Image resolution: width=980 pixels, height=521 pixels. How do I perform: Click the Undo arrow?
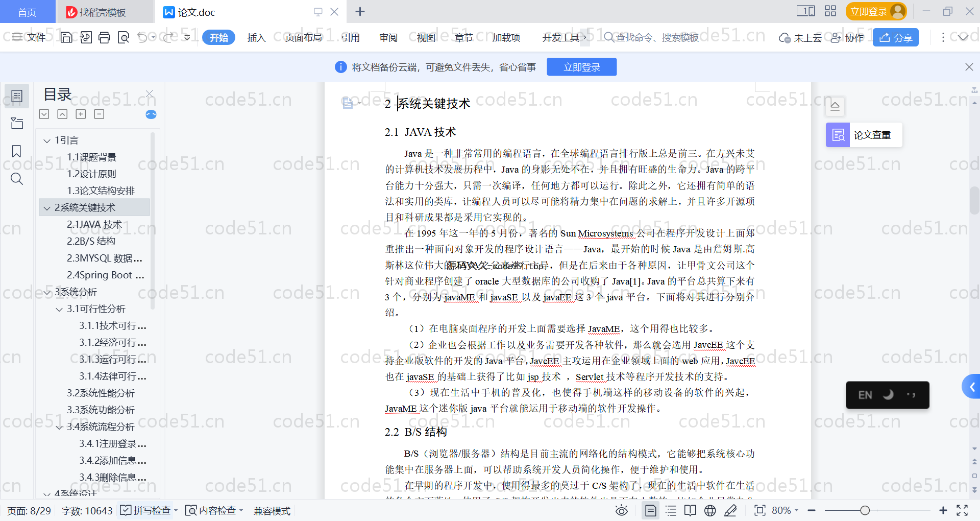(x=142, y=37)
